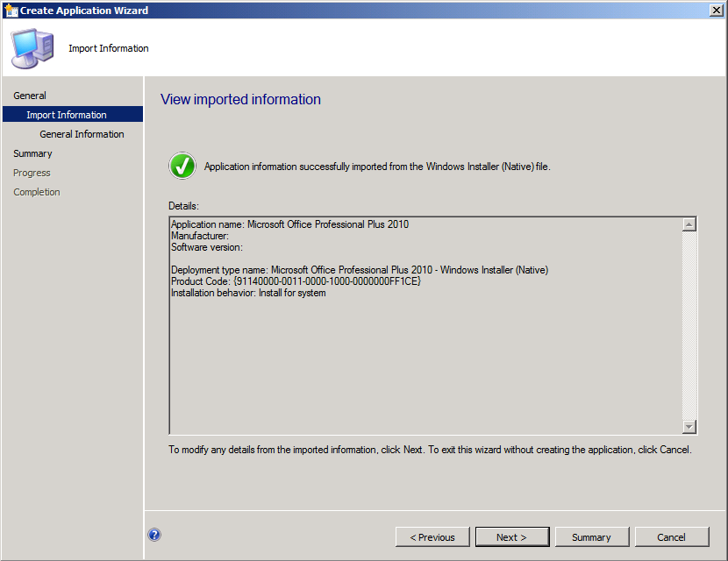
Task: Open the General Information step
Action: [82, 134]
